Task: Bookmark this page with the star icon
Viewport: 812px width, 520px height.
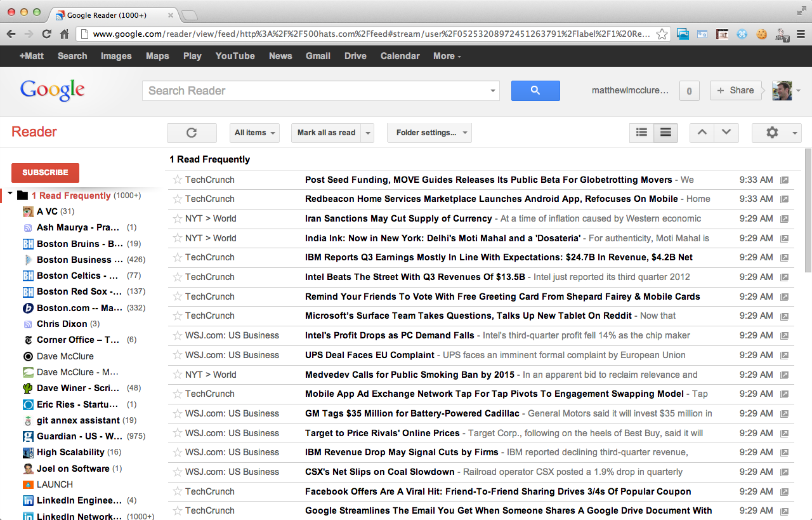Action: click(x=662, y=34)
